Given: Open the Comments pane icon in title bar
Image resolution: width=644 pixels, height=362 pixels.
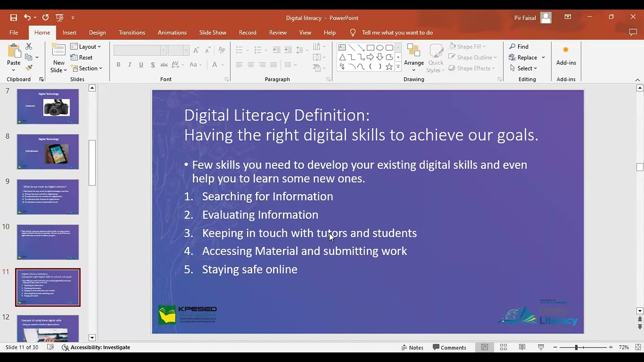Looking at the screenshot, I should (633, 33).
